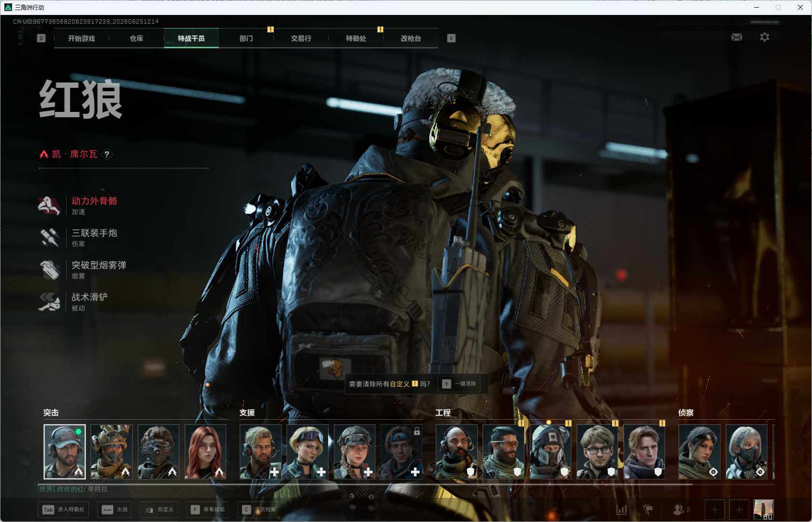This screenshot has height=522, width=812.
Task: Click the 侦察 class label
Action: click(686, 413)
